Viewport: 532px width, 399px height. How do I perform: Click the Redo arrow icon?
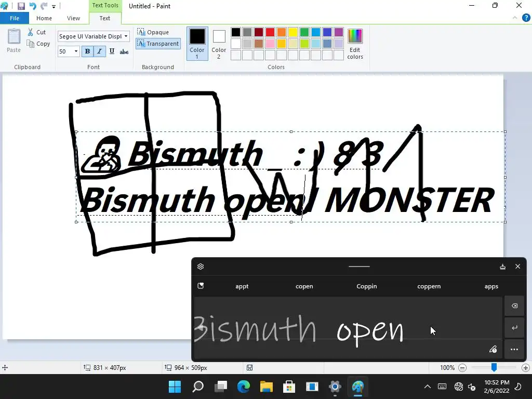[44, 6]
